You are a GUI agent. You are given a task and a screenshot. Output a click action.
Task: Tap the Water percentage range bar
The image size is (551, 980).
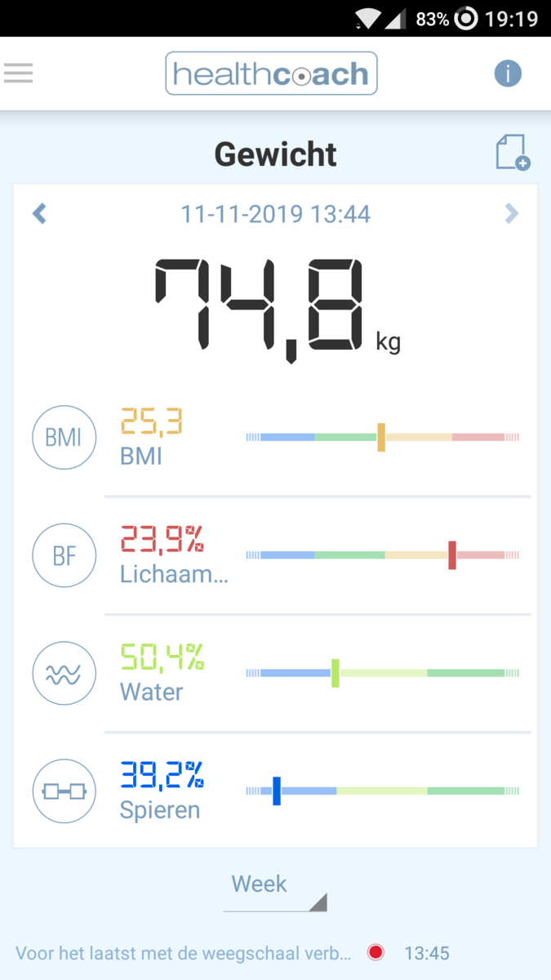pyautogui.click(x=382, y=674)
